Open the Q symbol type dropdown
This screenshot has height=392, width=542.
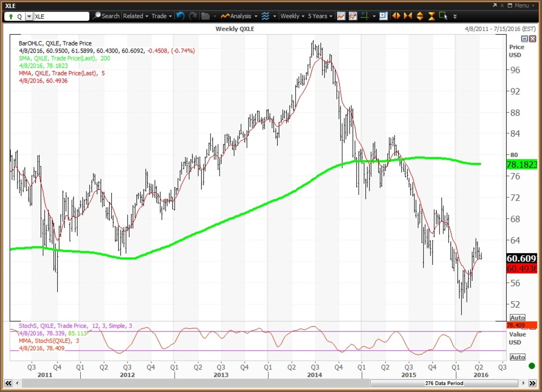(29, 16)
